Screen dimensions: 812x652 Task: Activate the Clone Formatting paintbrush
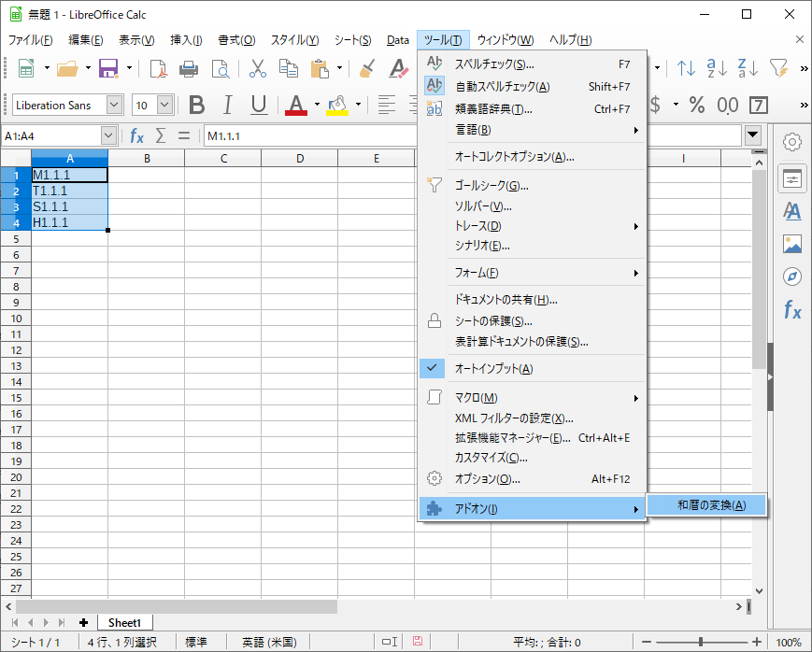pyautogui.click(x=367, y=68)
